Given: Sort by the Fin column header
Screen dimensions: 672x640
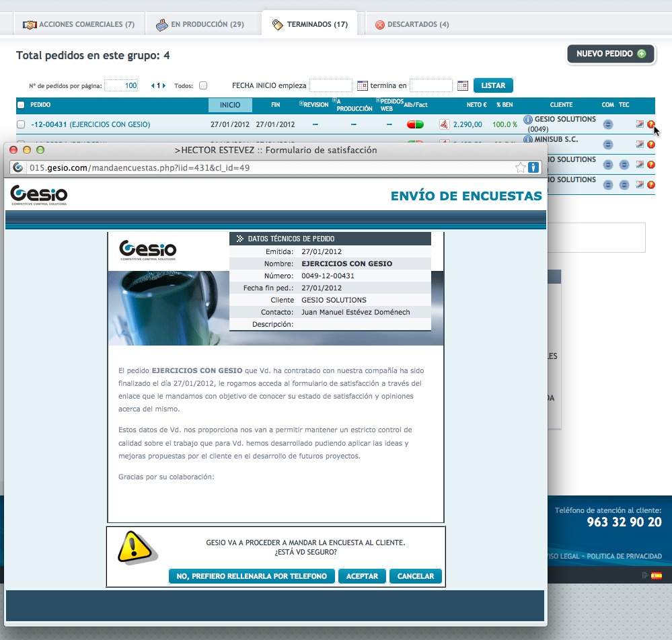Looking at the screenshot, I should 276,105.
